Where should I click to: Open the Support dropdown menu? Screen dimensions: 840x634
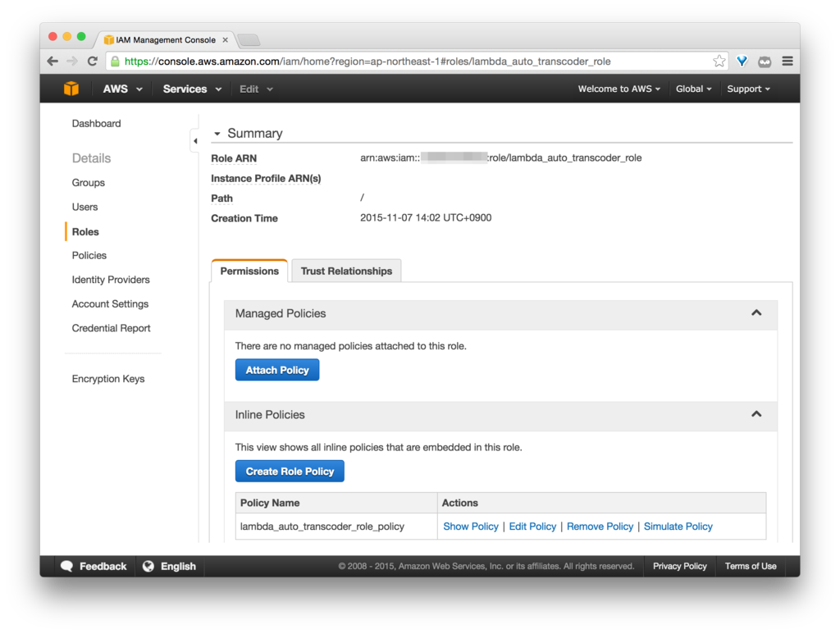[x=748, y=89]
